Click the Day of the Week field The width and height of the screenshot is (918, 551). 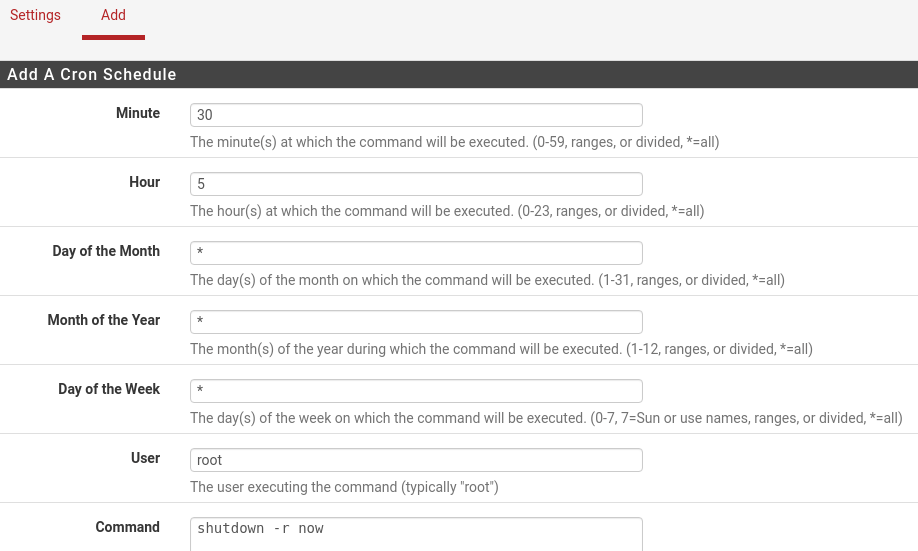(416, 391)
